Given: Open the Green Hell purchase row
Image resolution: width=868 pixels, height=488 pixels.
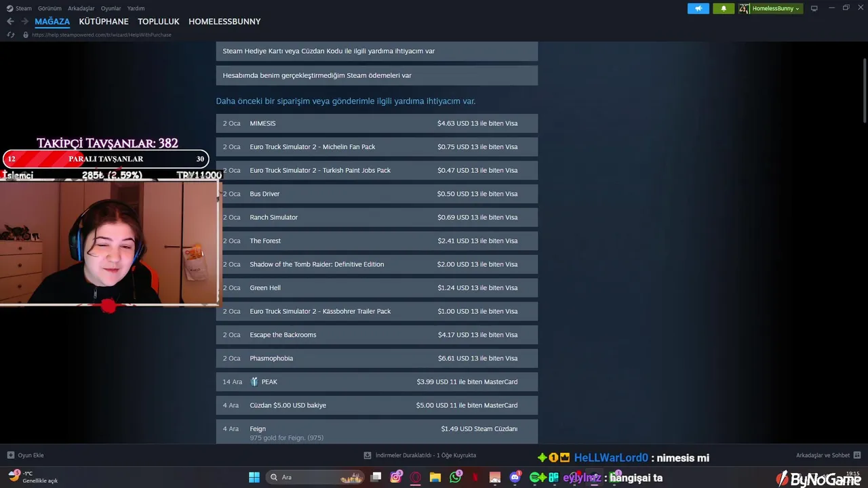Looking at the screenshot, I should pyautogui.click(x=377, y=287).
